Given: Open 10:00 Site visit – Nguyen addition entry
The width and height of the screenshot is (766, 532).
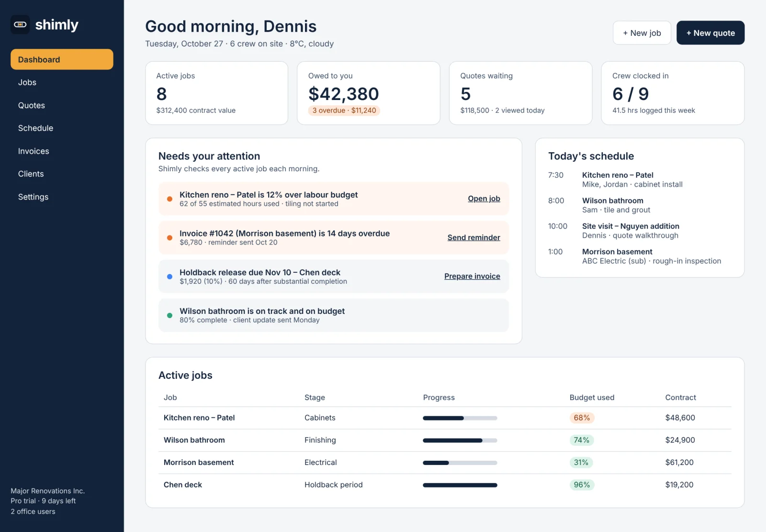Looking at the screenshot, I should pos(640,231).
